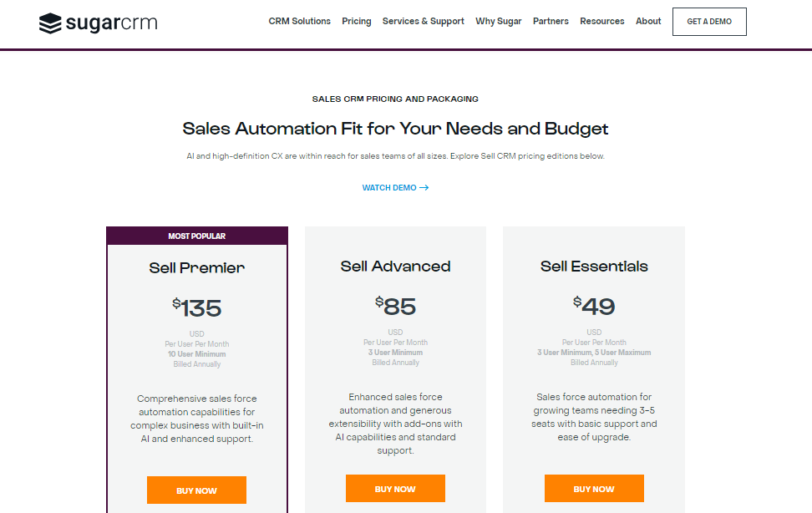Click the sugarcrm wordmark text

(111, 23)
